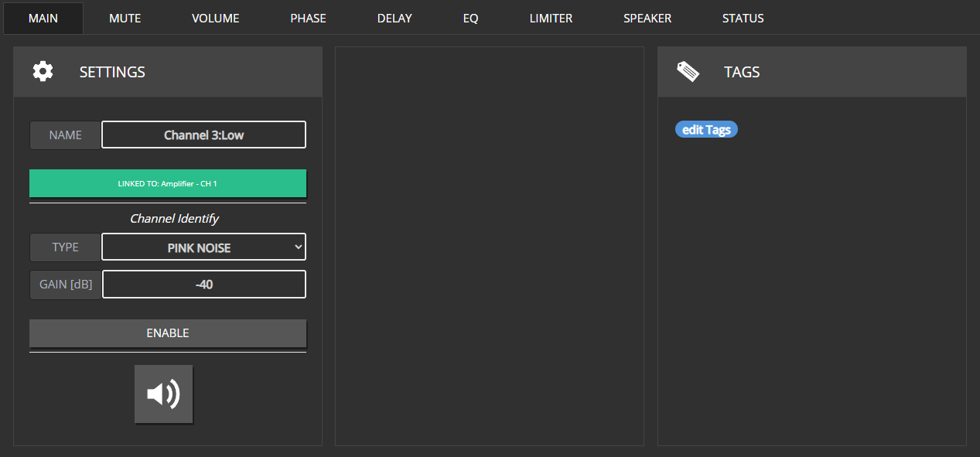
Task: Click the GAIN [dB] label box
Action: pyautogui.click(x=66, y=285)
